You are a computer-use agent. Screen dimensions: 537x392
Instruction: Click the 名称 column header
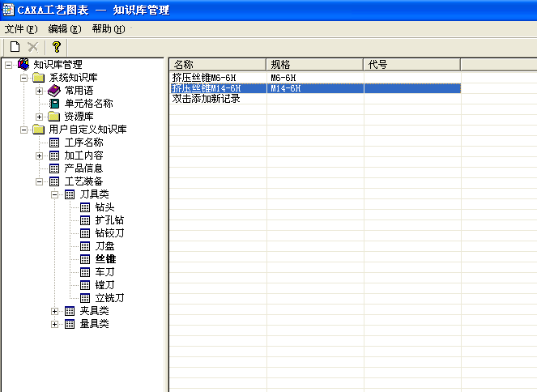click(217, 64)
